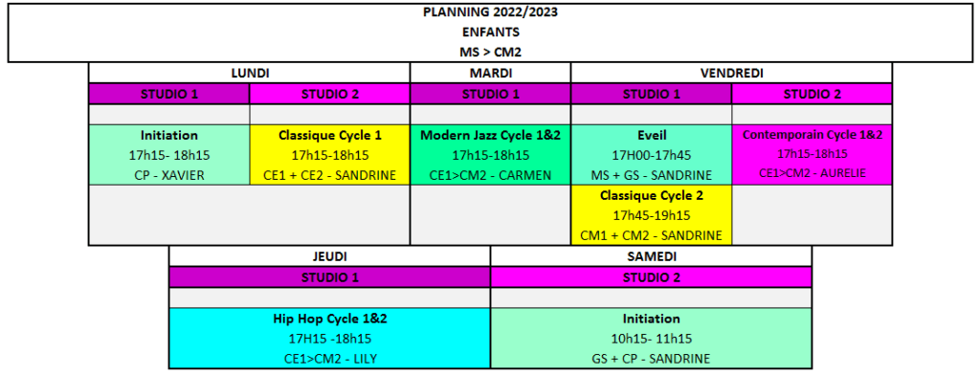The width and height of the screenshot is (980, 375).
Task: Select the Eveil MS + GS class cell
Action: coord(651,155)
